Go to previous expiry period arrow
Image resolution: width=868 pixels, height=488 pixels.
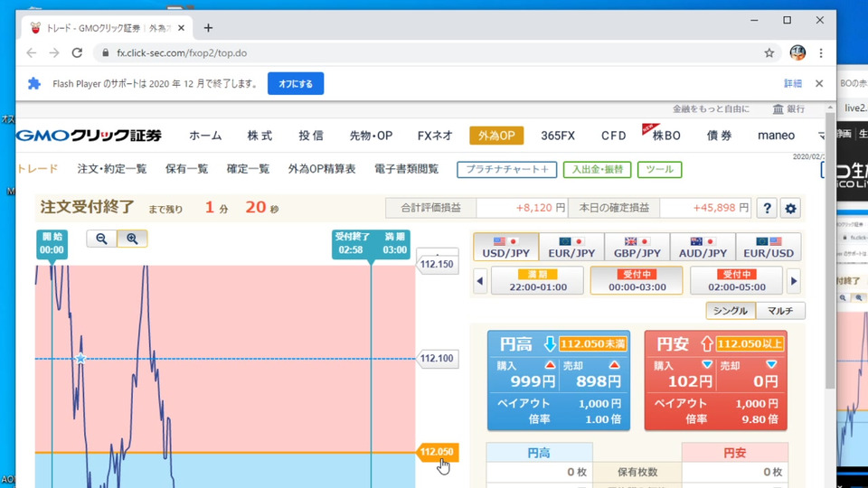(x=480, y=281)
